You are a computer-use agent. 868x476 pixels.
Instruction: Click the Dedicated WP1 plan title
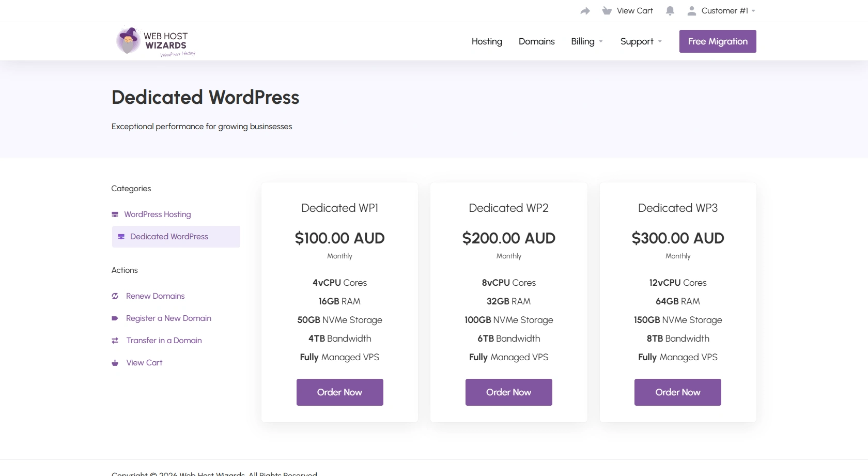click(340, 208)
